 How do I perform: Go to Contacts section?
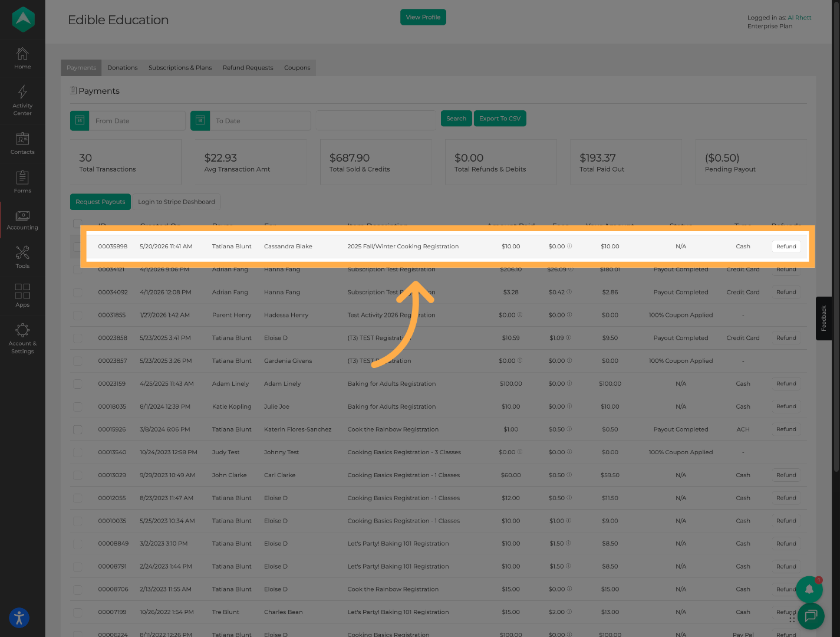pos(22,143)
